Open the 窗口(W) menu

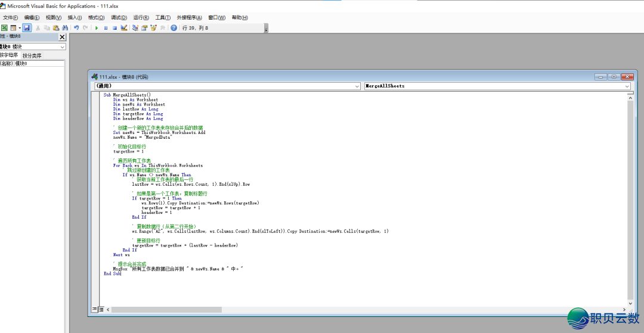(217, 18)
